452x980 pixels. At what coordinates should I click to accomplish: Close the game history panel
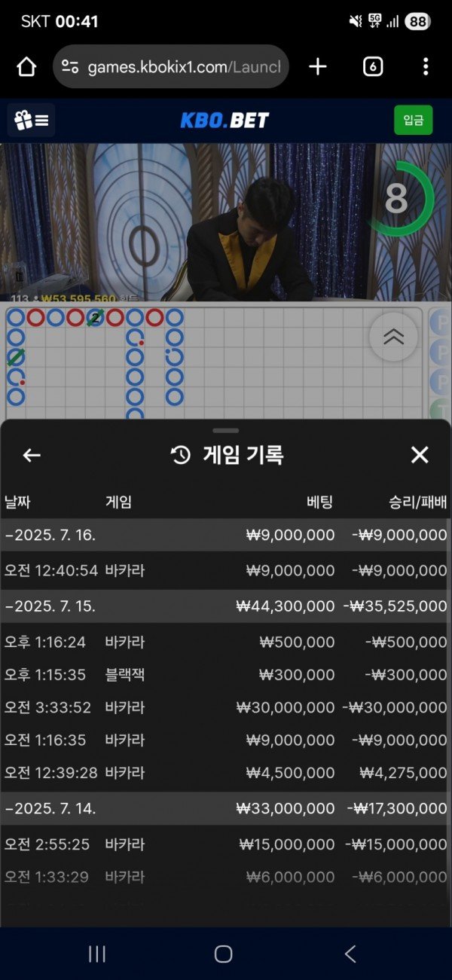[x=420, y=455]
